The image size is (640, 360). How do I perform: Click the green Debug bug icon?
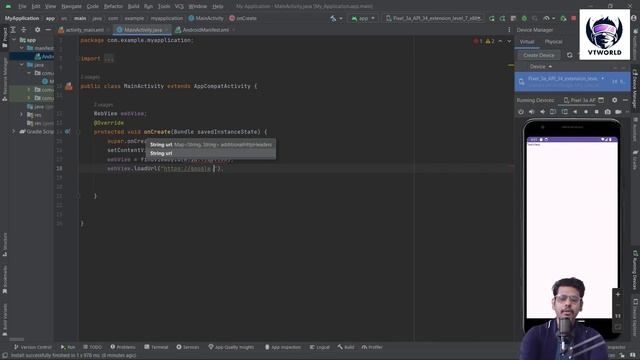click(x=524, y=18)
